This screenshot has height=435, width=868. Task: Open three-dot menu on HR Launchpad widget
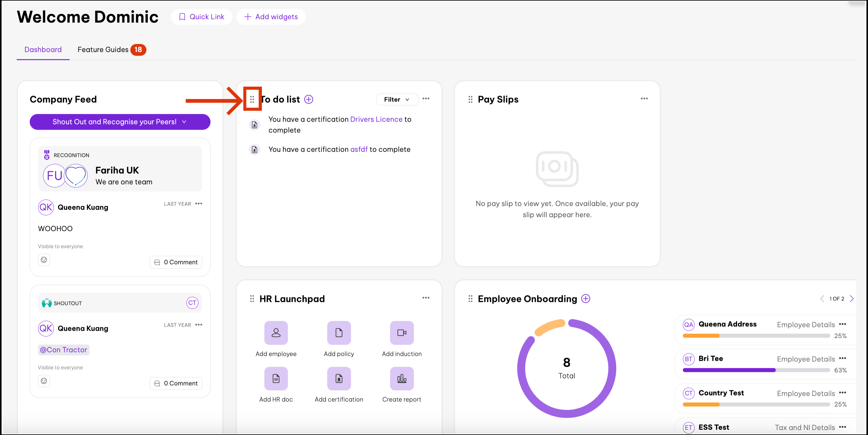pyautogui.click(x=426, y=298)
